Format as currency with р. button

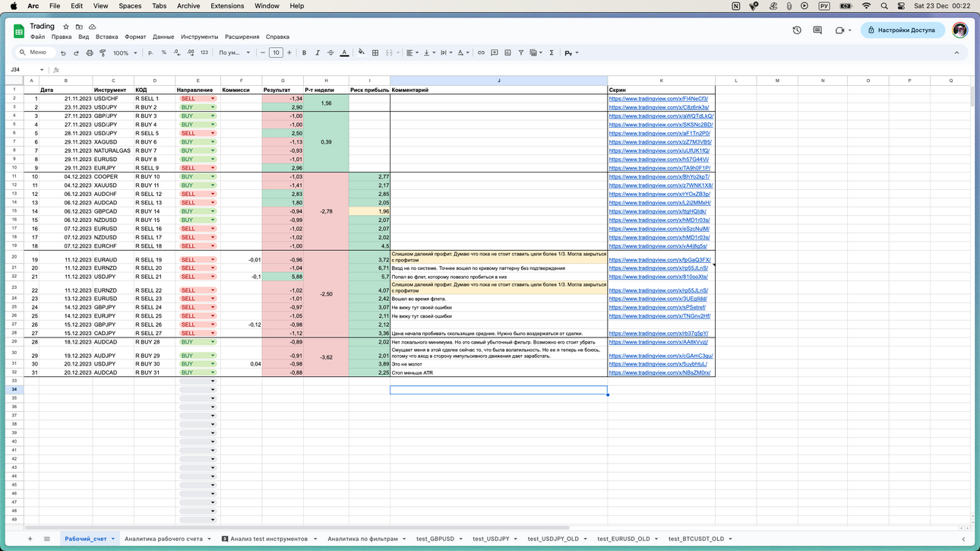tap(150, 53)
